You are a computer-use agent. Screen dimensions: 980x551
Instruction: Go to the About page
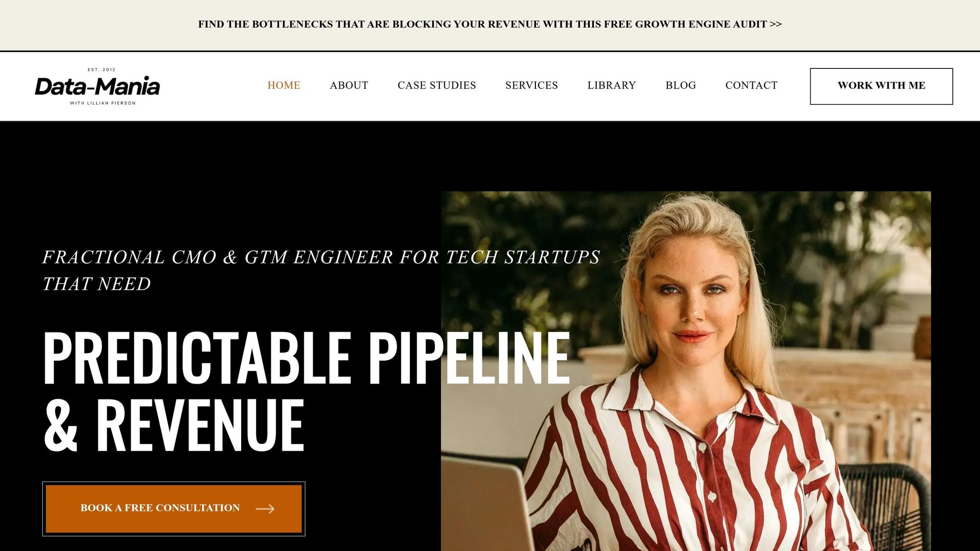point(349,86)
